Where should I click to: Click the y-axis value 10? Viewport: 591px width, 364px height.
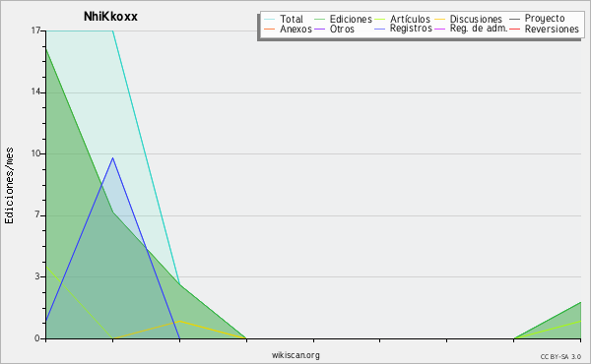tap(35, 153)
